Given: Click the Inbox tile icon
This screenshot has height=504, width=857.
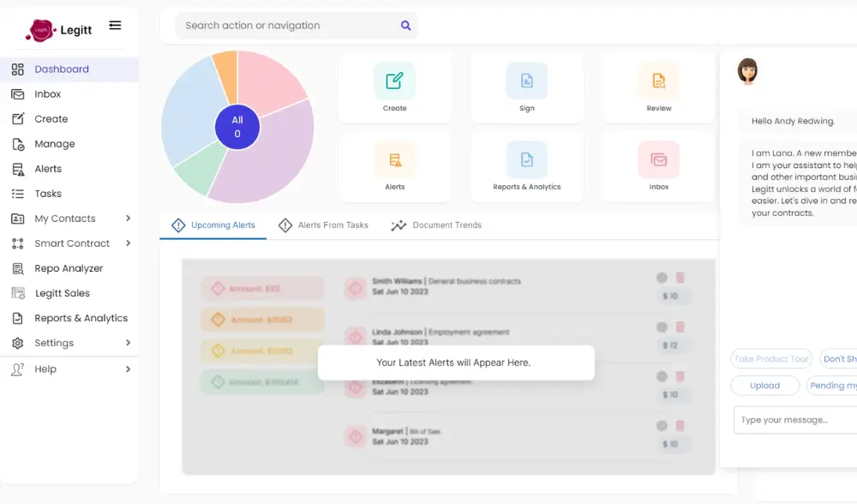Looking at the screenshot, I should point(658,159).
